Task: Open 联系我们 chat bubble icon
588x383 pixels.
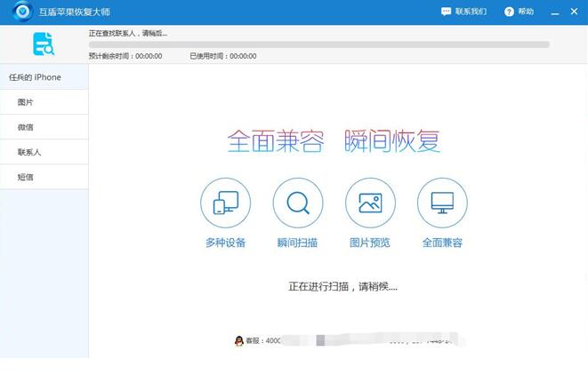Action: click(446, 12)
